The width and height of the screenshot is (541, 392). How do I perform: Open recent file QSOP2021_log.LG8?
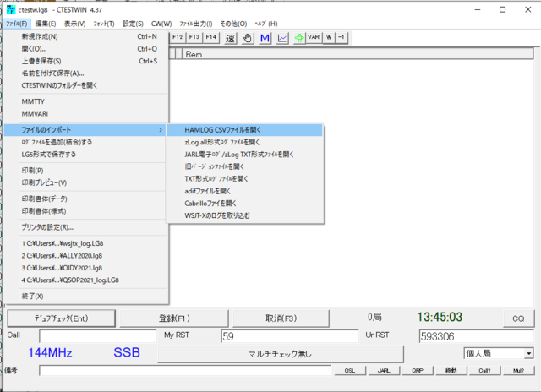coord(85,280)
